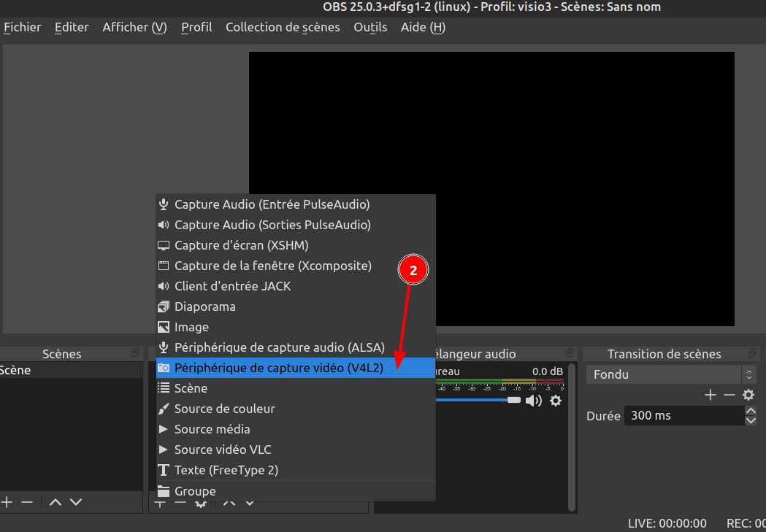Click brush icon next to Source de couleur
766x532 pixels.
click(164, 409)
